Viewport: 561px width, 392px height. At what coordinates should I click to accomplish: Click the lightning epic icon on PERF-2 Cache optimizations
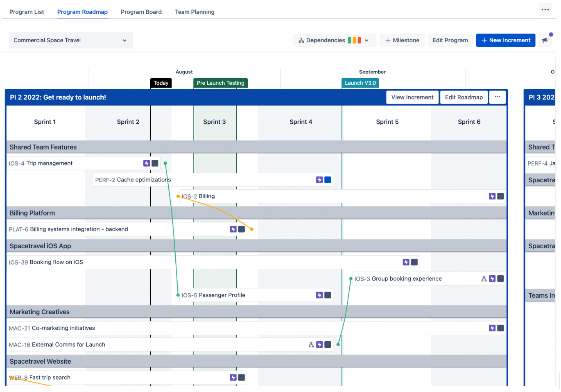point(319,179)
